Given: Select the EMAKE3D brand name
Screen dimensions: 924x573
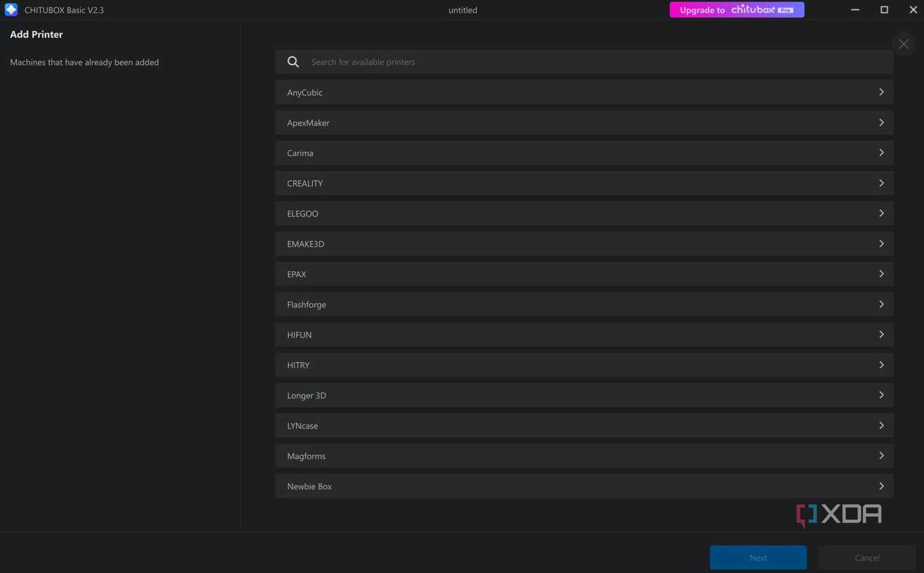Looking at the screenshot, I should [305, 244].
